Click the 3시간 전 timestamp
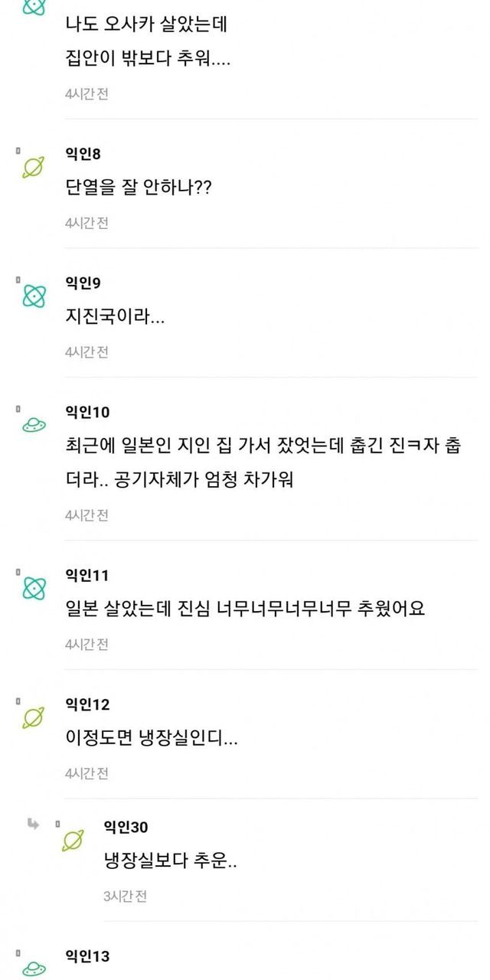490x980 pixels. pos(125,896)
